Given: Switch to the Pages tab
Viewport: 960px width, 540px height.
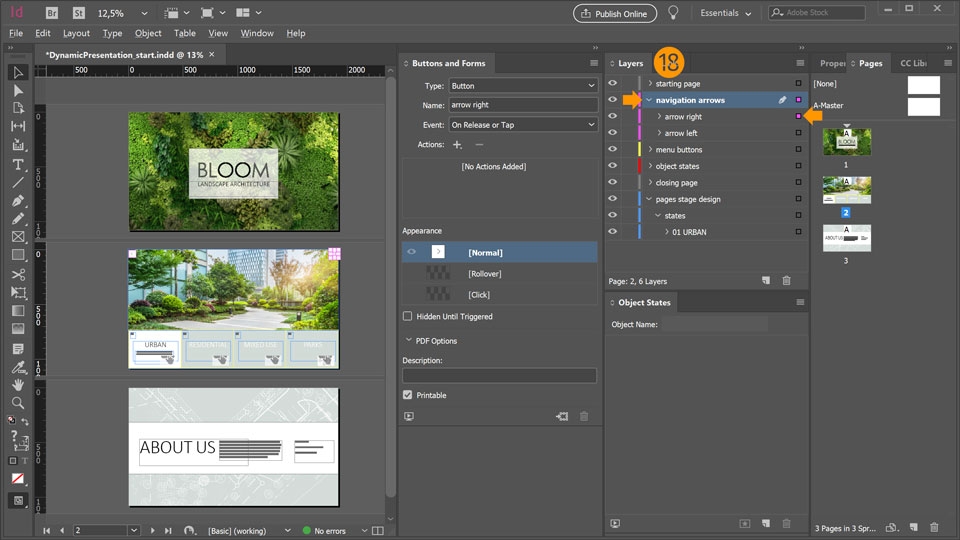Looking at the screenshot, I should 870,63.
